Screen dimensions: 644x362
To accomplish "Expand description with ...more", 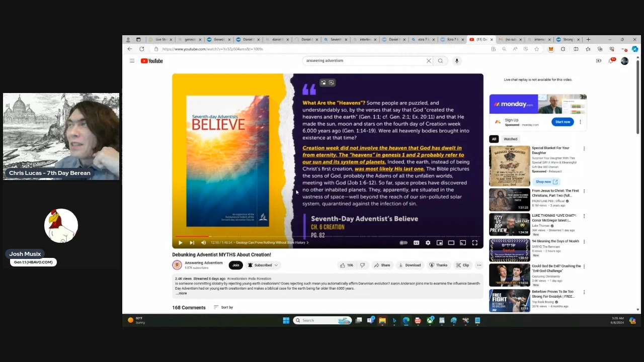I will tap(182, 293).
